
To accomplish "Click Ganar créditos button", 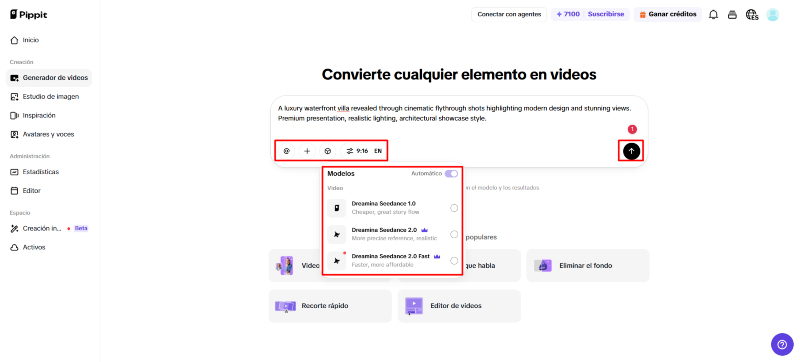I will click(668, 14).
